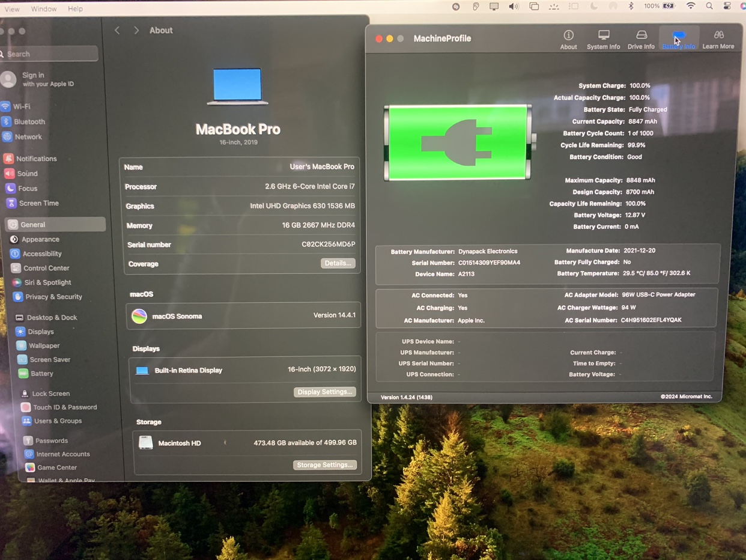746x560 pixels.
Task: Open Control Center in menu bar
Action: tap(727, 6)
